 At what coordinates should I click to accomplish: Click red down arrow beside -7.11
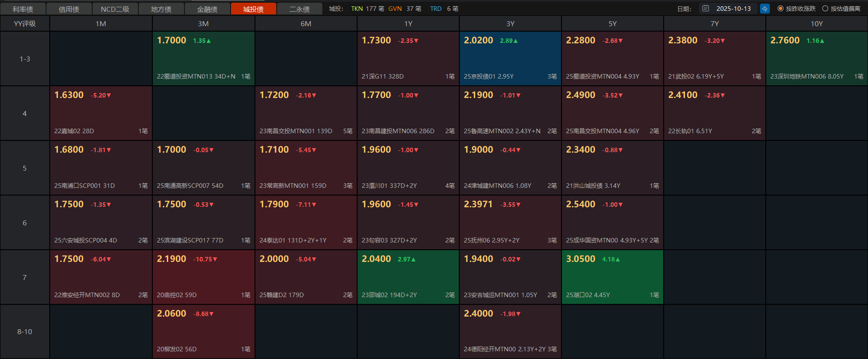click(x=314, y=205)
